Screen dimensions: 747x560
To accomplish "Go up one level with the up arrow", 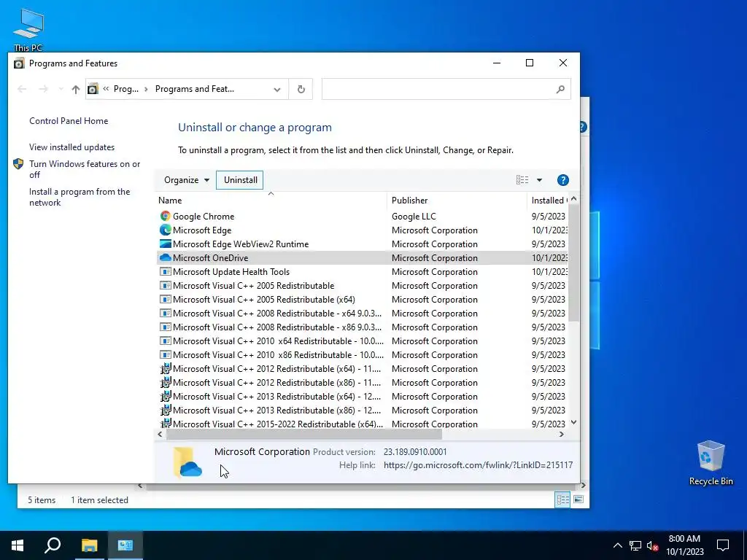I will point(75,89).
